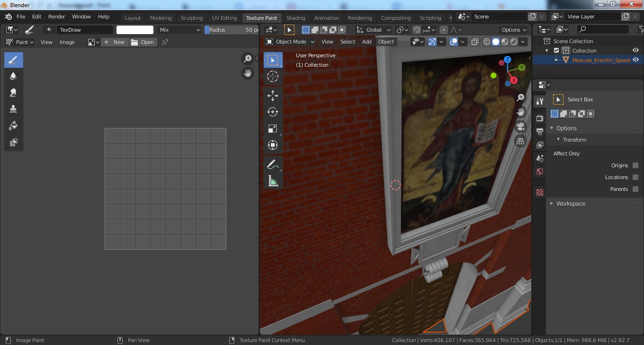
Task: Open Mix blend mode dropdown
Action: click(x=179, y=30)
